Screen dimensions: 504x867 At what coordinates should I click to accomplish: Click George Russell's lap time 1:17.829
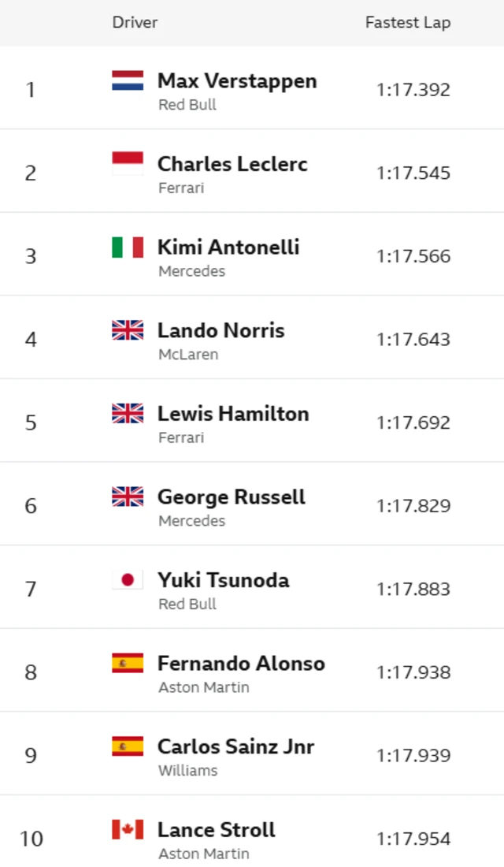coord(413,506)
